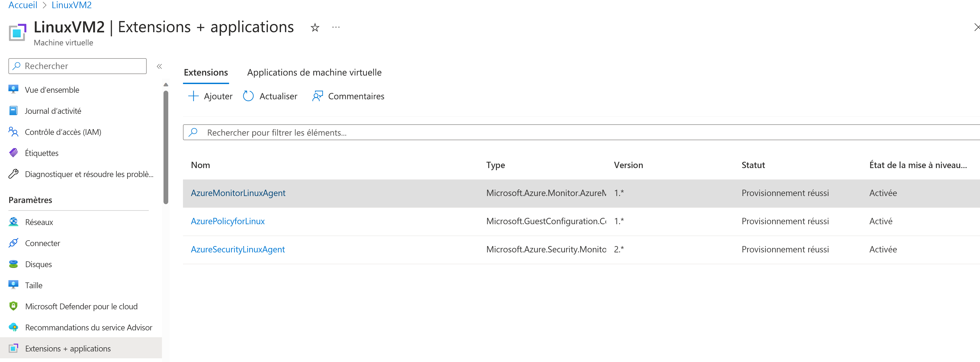Close the blade with the X icon
This screenshot has height=362, width=980.
(x=976, y=27)
